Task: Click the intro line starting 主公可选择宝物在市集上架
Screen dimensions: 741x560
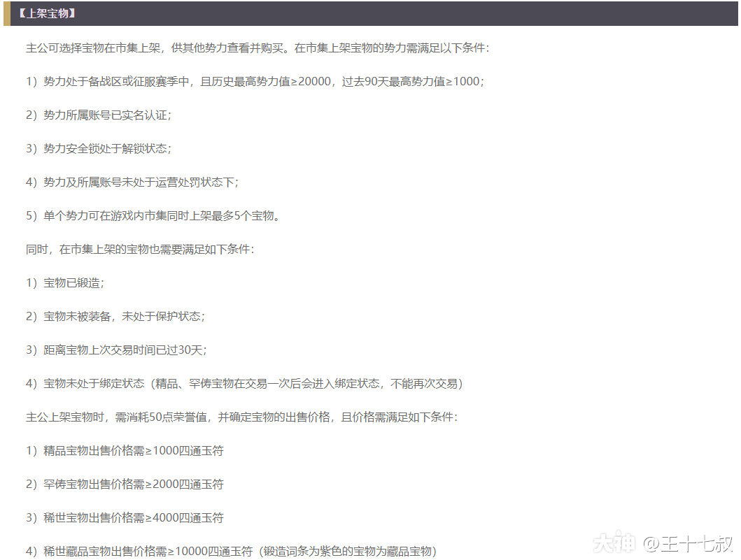Action: pyautogui.click(x=257, y=48)
